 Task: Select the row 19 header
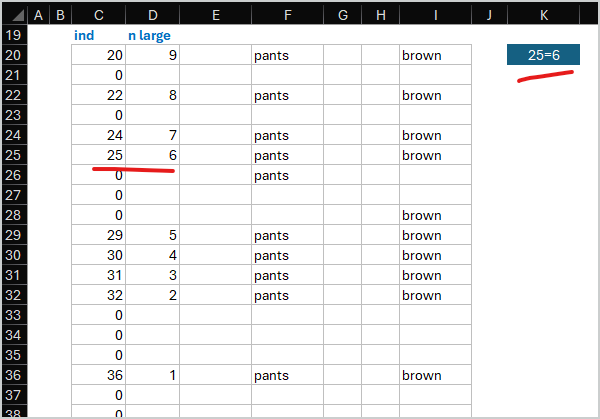pos(12,35)
